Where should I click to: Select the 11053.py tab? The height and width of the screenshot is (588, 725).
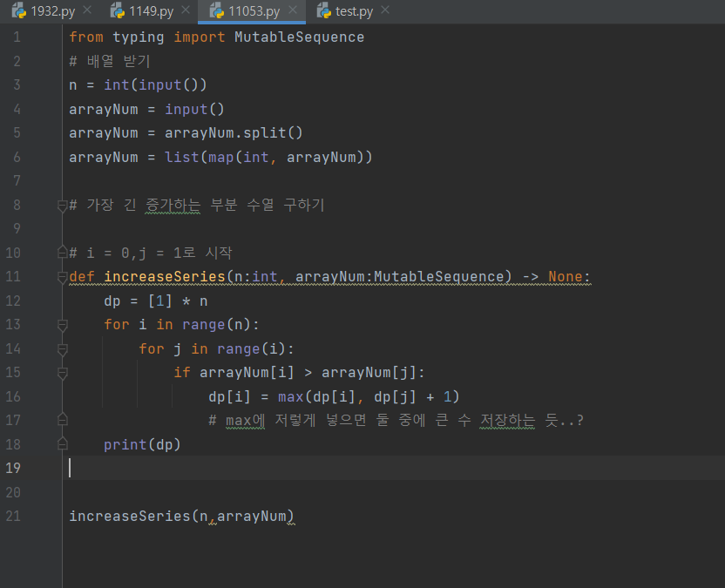coord(254,11)
